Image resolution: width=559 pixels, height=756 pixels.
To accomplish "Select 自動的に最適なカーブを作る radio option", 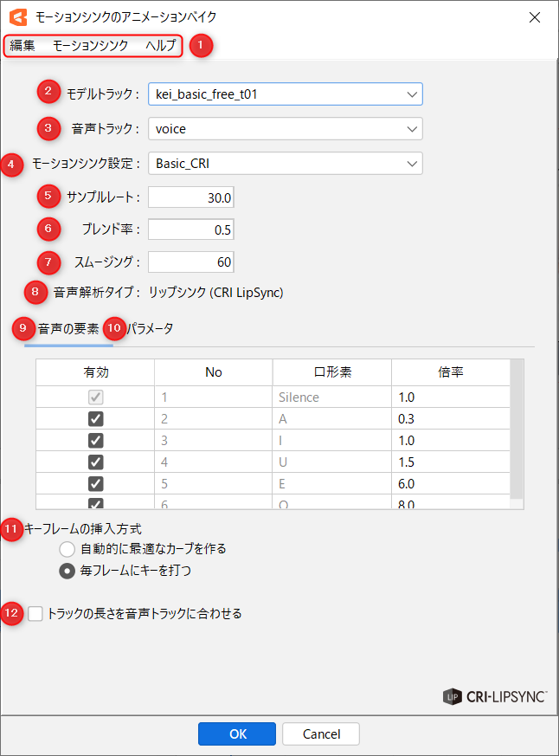I will [67, 549].
